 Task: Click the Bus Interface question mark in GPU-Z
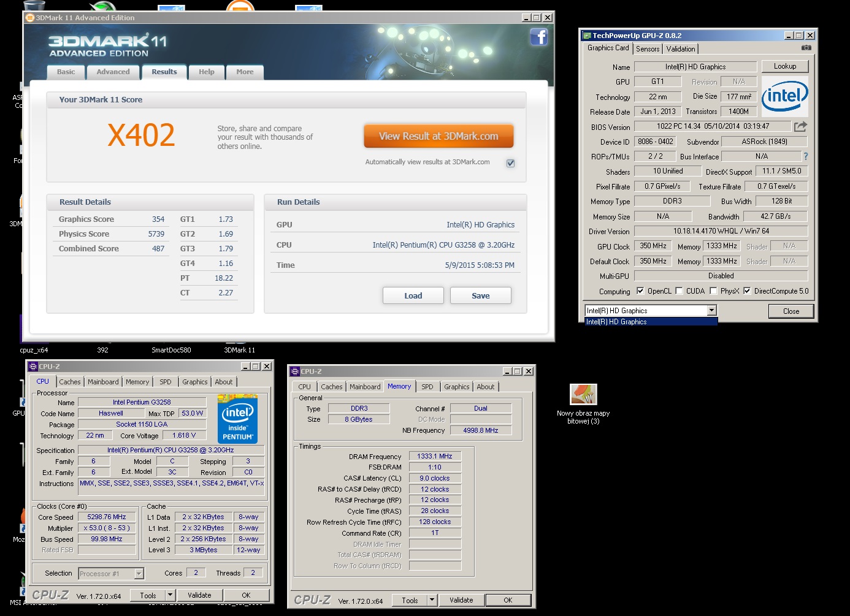pos(806,156)
